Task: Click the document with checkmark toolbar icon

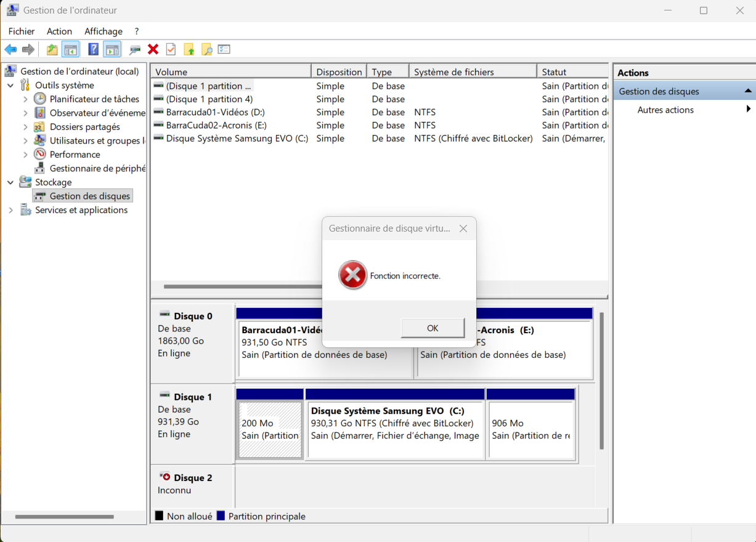Action: pyautogui.click(x=171, y=49)
